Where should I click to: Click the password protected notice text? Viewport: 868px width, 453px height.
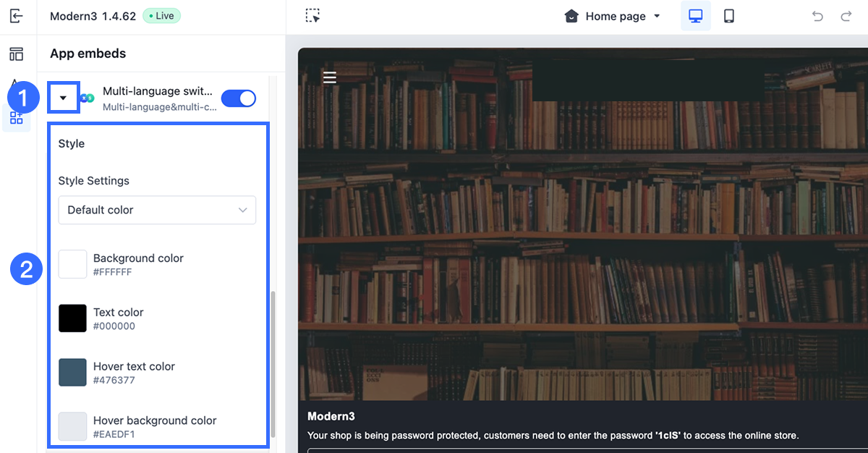(x=553, y=436)
